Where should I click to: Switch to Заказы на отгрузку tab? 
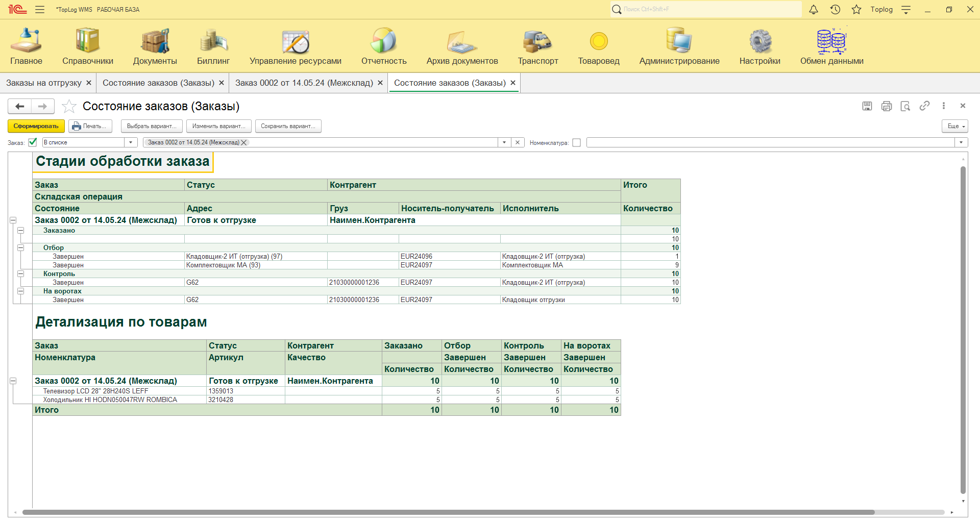44,83
